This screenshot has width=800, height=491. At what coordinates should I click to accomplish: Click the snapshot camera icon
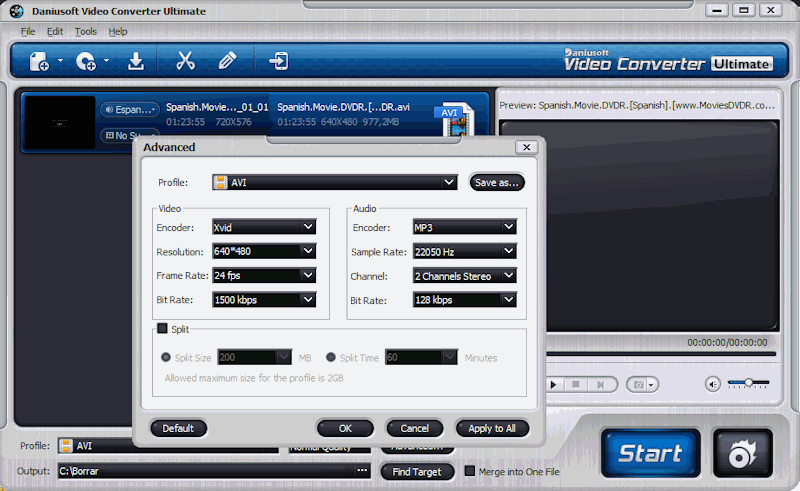pos(638,384)
